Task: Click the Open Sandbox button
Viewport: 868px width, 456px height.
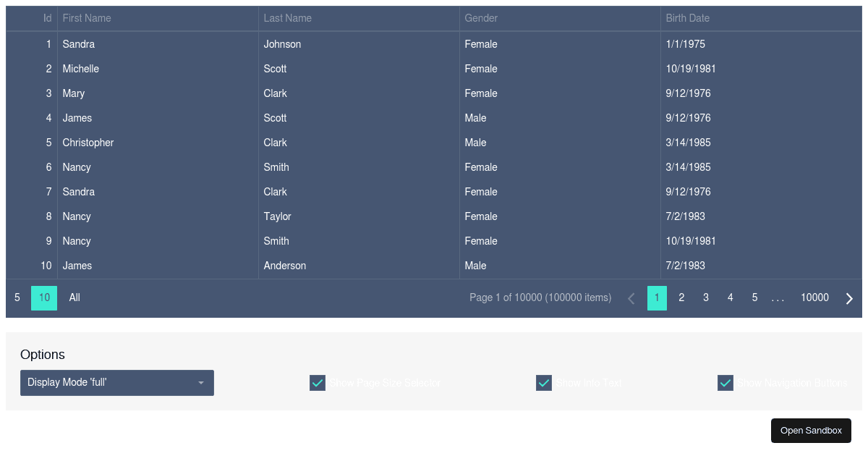Action: pyautogui.click(x=811, y=430)
